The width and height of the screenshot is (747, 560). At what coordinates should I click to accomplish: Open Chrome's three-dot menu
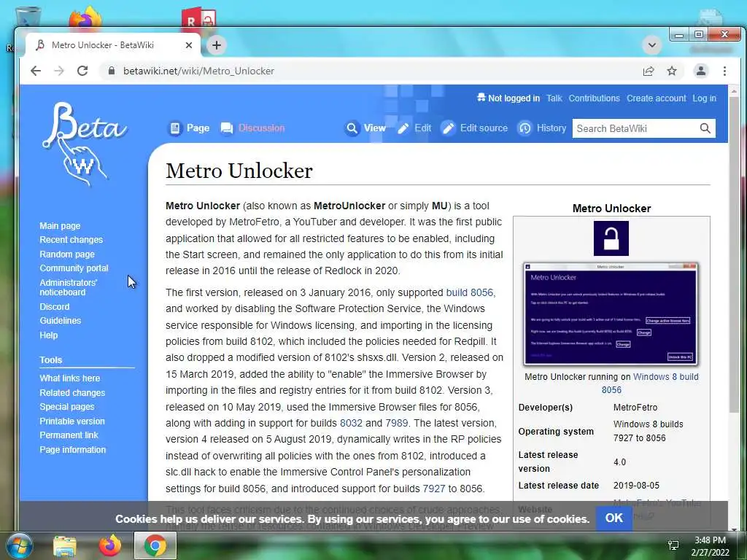724,71
